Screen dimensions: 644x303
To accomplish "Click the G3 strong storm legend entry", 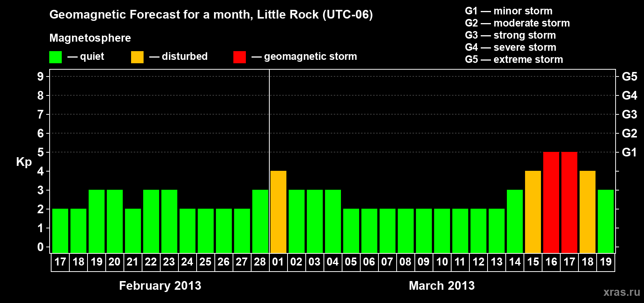I will tap(510, 35).
